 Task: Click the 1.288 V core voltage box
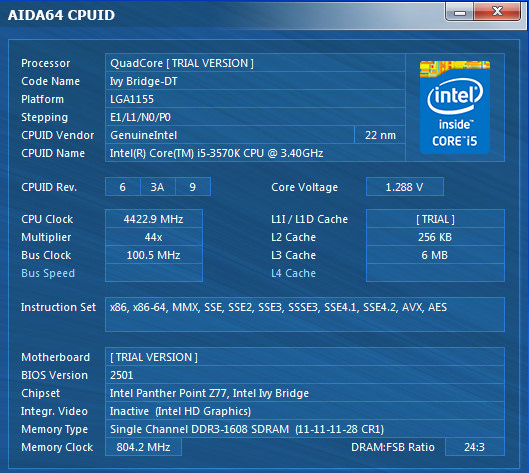coord(405,187)
